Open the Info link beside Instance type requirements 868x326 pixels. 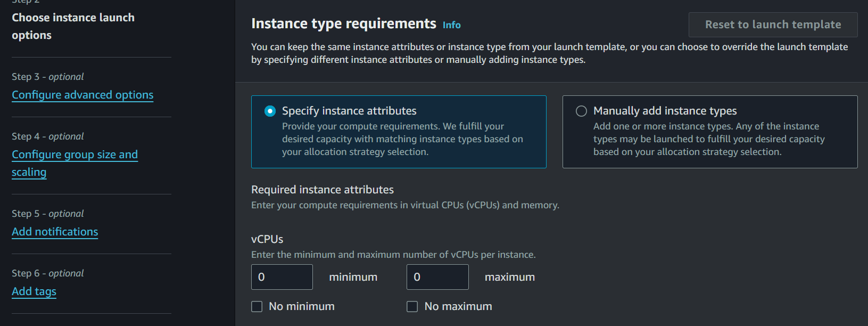point(451,25)
